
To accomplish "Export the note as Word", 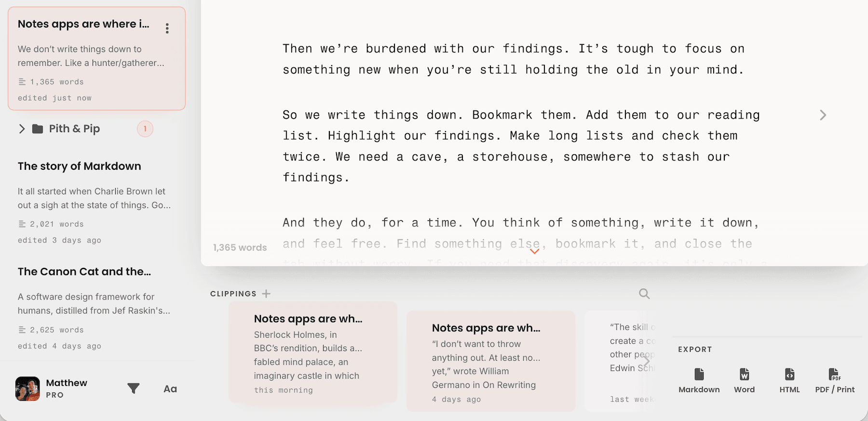I will point(745,380).
